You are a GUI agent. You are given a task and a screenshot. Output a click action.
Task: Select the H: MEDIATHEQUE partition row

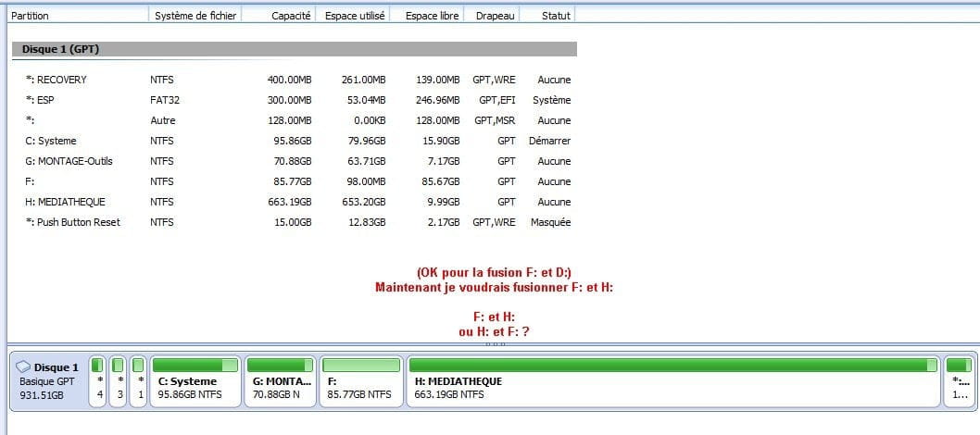[x=295, y=202]
